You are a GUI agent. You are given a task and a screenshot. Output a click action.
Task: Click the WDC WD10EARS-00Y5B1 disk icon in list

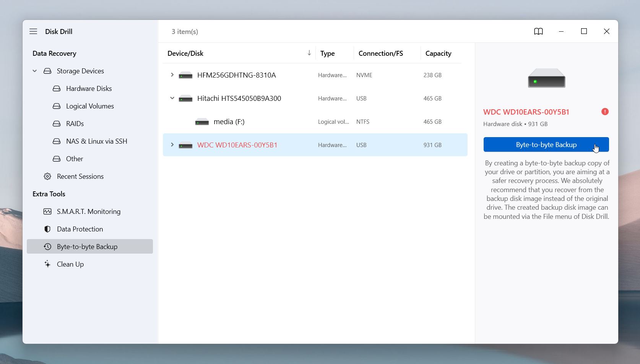click(185, 145)
